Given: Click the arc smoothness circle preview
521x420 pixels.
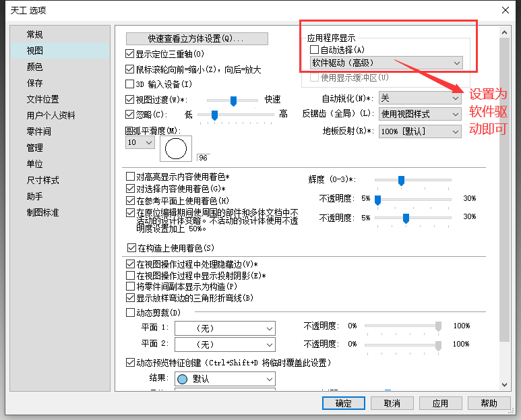Looking at the screenshot, I should 175,149.
